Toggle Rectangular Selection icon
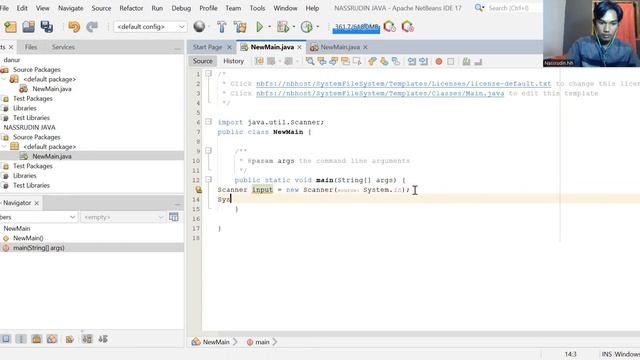 [x=357, y=61]
